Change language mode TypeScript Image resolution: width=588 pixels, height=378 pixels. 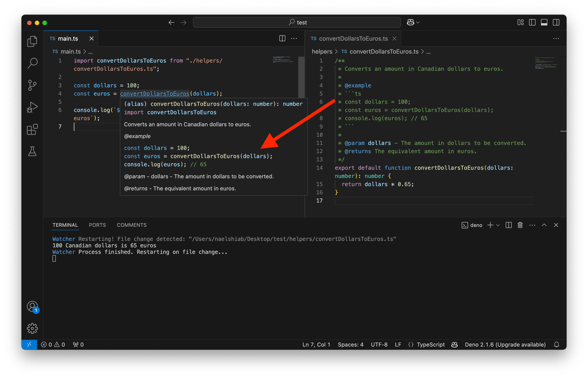tap(430, 344)
